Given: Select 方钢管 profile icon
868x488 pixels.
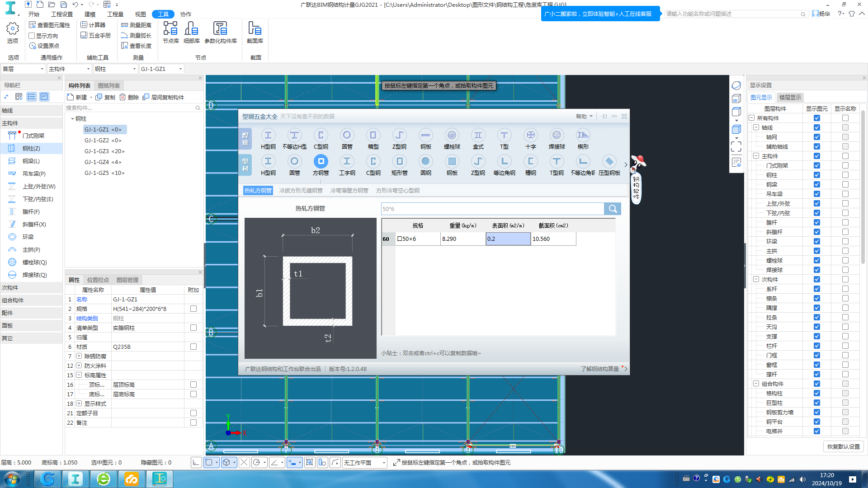Looking at the screenshot, I should click(321, 161).
